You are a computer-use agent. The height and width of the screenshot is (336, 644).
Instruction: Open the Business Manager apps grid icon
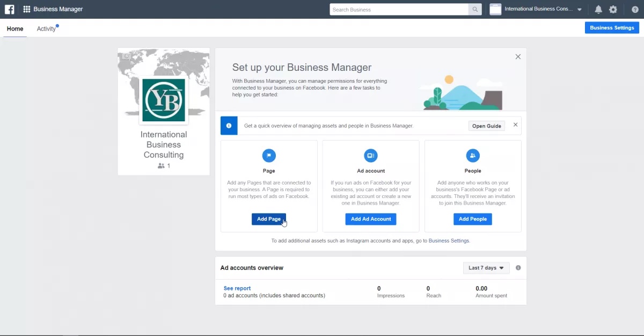coord(26,9)
